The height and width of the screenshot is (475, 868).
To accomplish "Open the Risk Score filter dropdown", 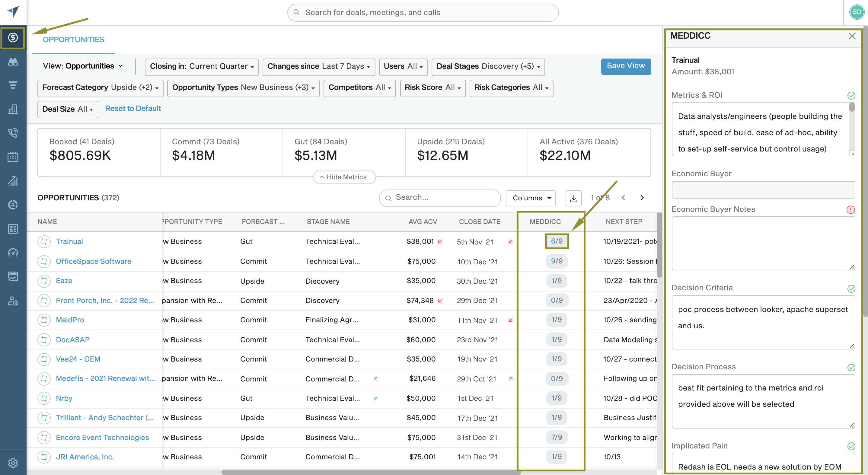I will [x=433, y=88].
